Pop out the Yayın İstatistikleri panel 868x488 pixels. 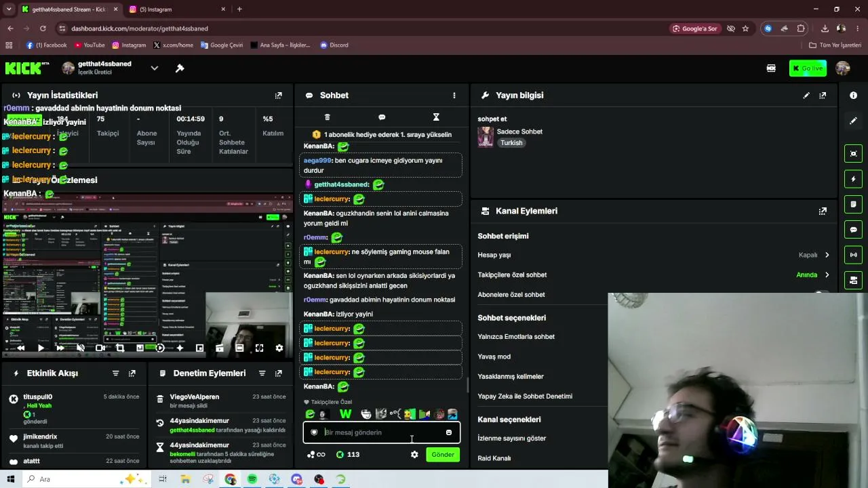(x=278, y=96)
